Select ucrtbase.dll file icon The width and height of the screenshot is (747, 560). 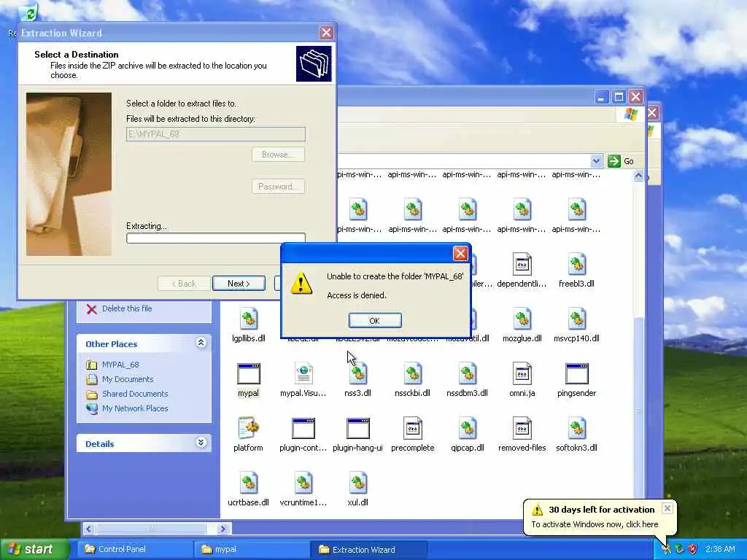[x=248, y=483]
